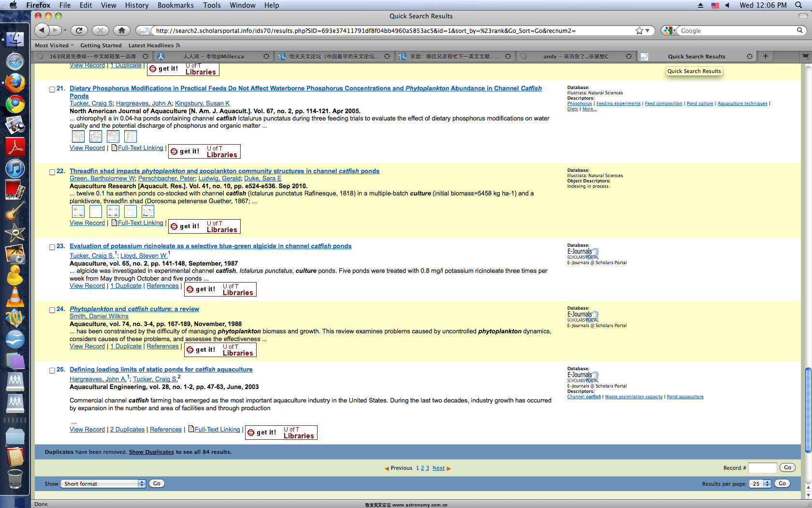
Task: Click the orange Next arrow in pagination
Action: point(449,468)
